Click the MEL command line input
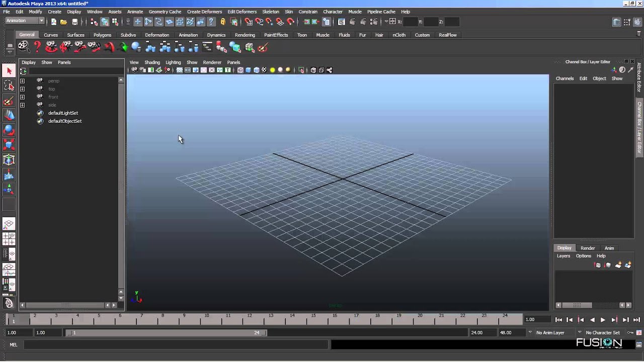This screenshot has height=362, width=644. click(176, 345)
